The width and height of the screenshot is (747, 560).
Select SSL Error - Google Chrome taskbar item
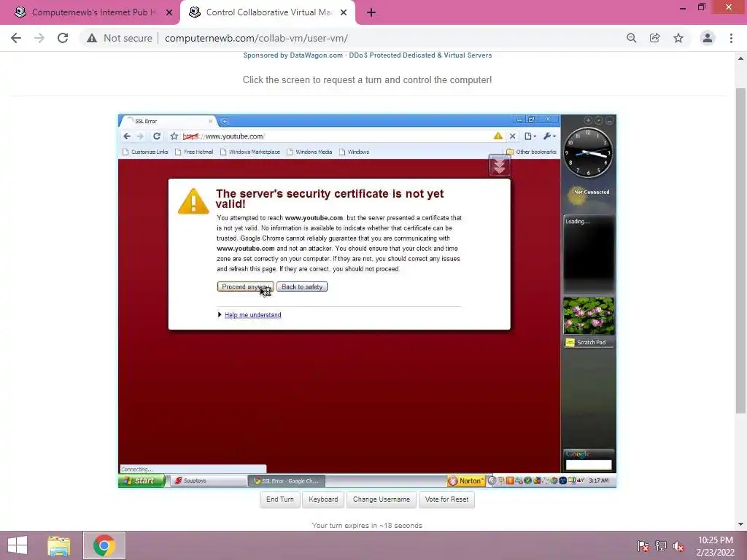pos(286,481)
